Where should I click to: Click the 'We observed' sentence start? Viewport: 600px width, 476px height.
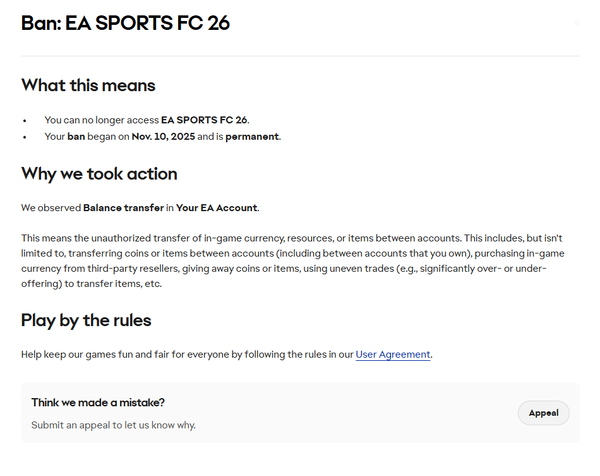point(50,207)
